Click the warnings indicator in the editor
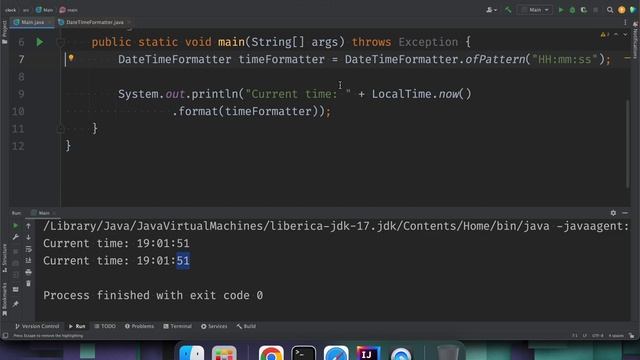Viewport: 640px width, 360px height. tap(604, 35)
